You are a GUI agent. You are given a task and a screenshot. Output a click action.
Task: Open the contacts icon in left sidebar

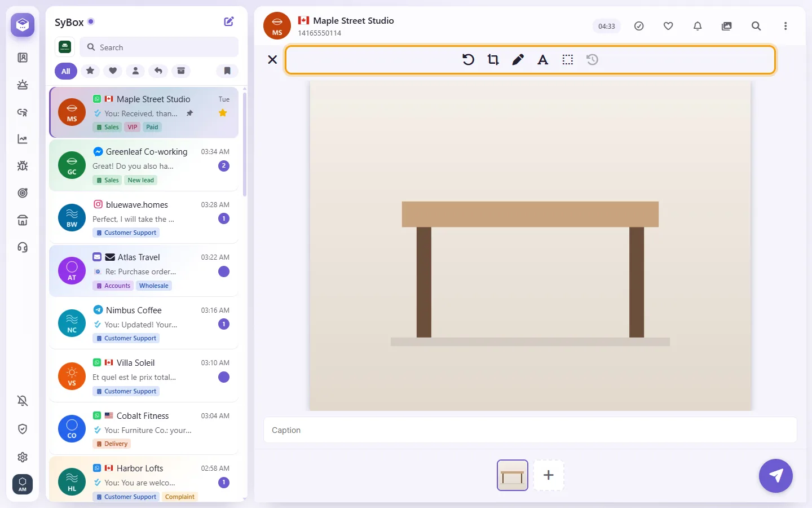click(x=23, y=58)
